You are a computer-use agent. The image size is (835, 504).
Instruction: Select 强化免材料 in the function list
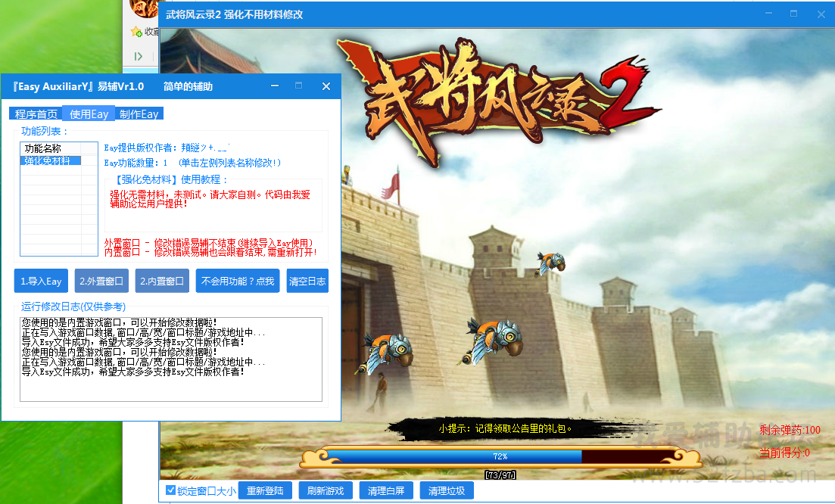click(x=50, y=160)
